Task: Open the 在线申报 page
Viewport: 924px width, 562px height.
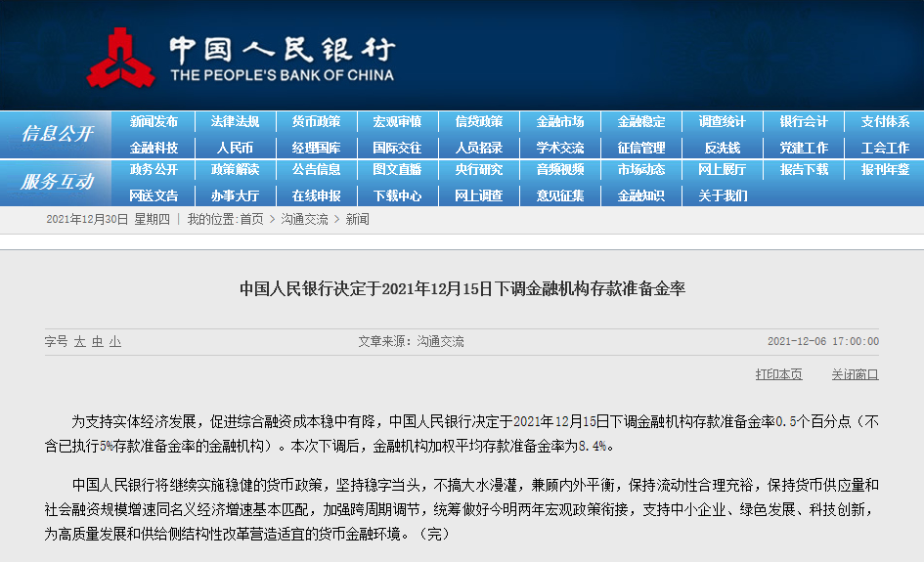Action: tap(316, 195)
